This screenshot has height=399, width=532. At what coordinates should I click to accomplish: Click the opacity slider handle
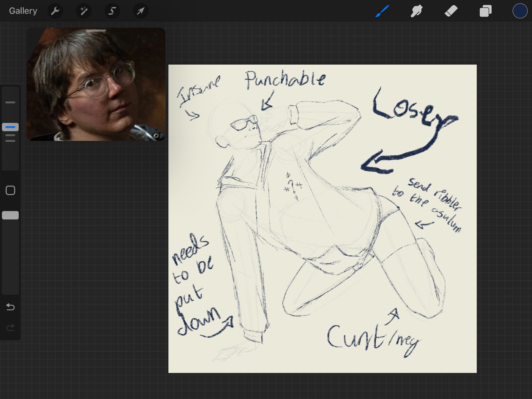tap(10, 215)
